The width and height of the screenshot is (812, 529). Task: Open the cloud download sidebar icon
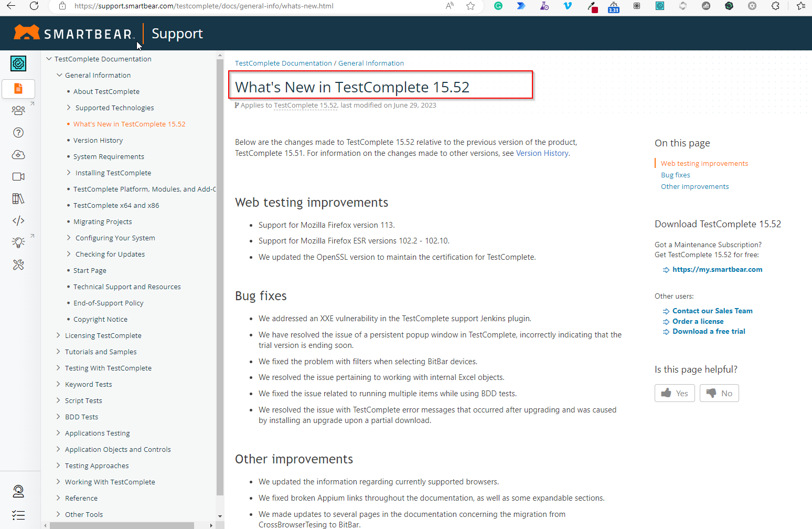pos(18,155)
